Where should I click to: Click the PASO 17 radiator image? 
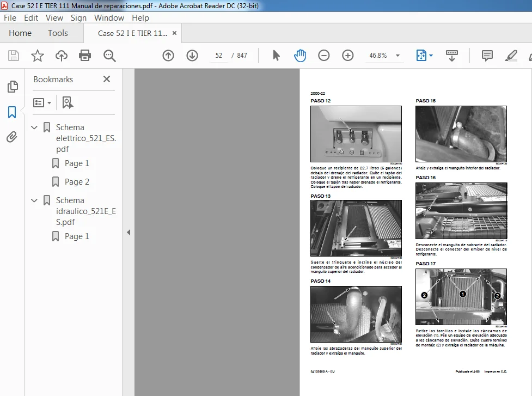(461, 297)
